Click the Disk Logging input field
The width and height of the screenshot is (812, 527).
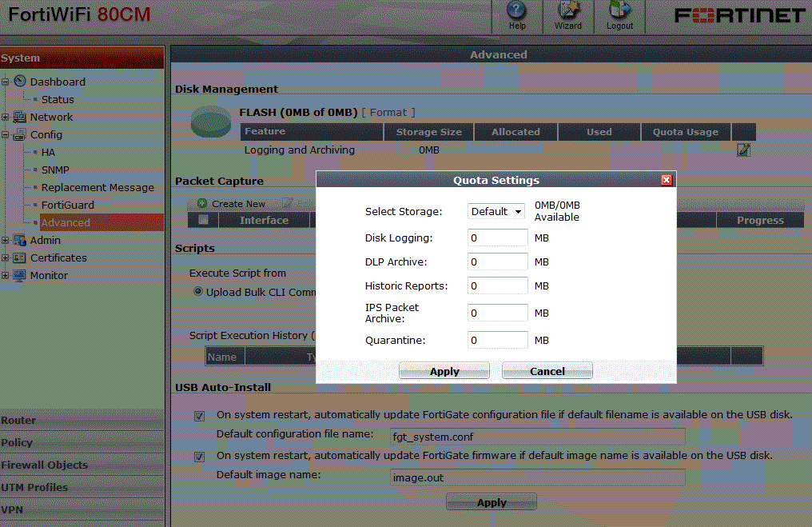[498, 238]
